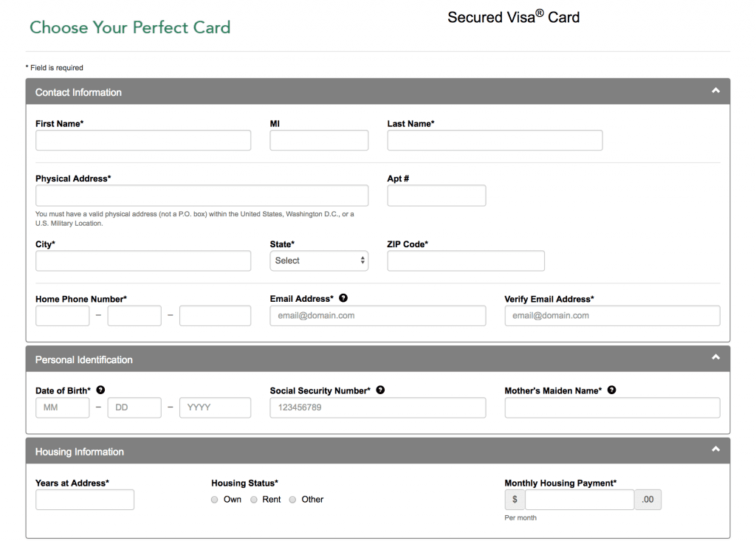Click the Monthly Housing Payment amount field
The height and width of the screenshot is (541, 756).
point(579,500)
